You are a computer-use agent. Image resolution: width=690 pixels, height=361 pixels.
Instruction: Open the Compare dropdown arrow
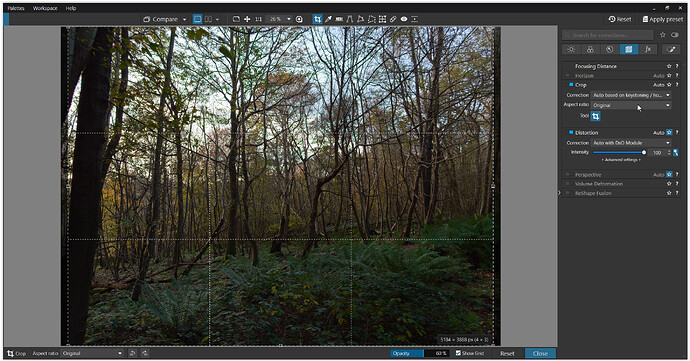(x=184, y=19)
